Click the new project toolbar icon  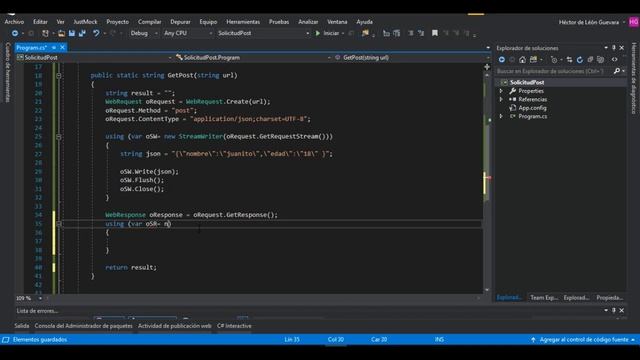pos(45,33)
